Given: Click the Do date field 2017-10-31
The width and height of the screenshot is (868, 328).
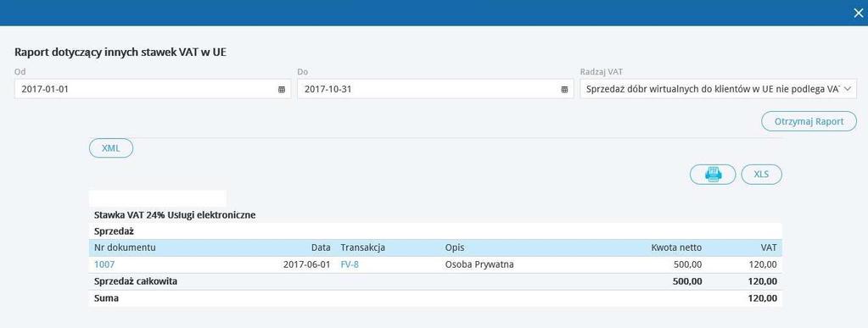Looking at the screenshot, I should 435,89.
